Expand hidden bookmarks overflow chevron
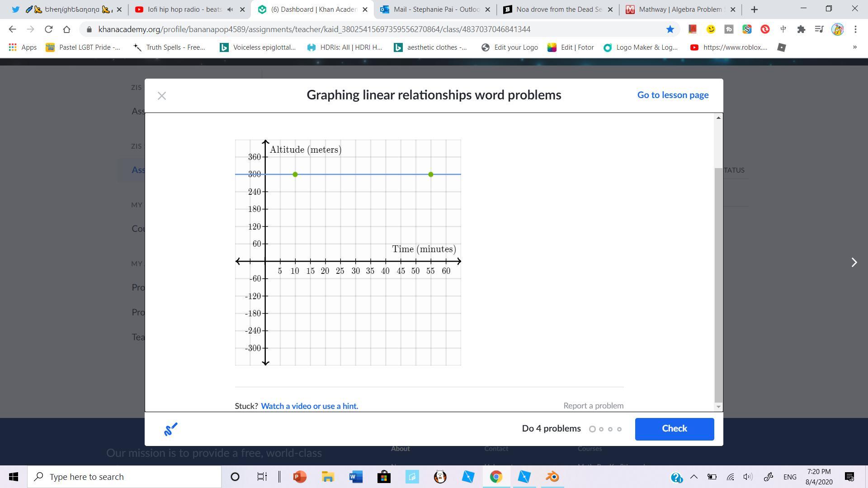Image resolution: width=868 pixels, height=488 pixels. click(x=854, y=47)
